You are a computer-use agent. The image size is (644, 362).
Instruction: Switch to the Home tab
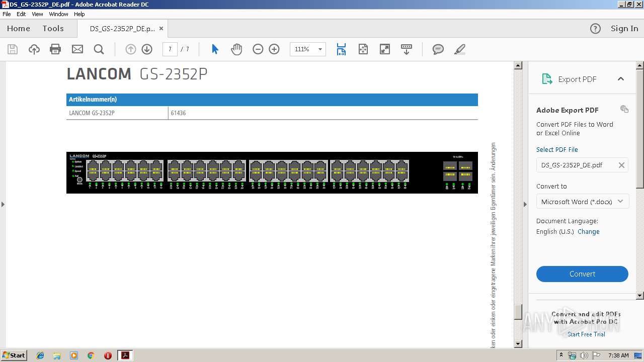[x=19, y=29]
